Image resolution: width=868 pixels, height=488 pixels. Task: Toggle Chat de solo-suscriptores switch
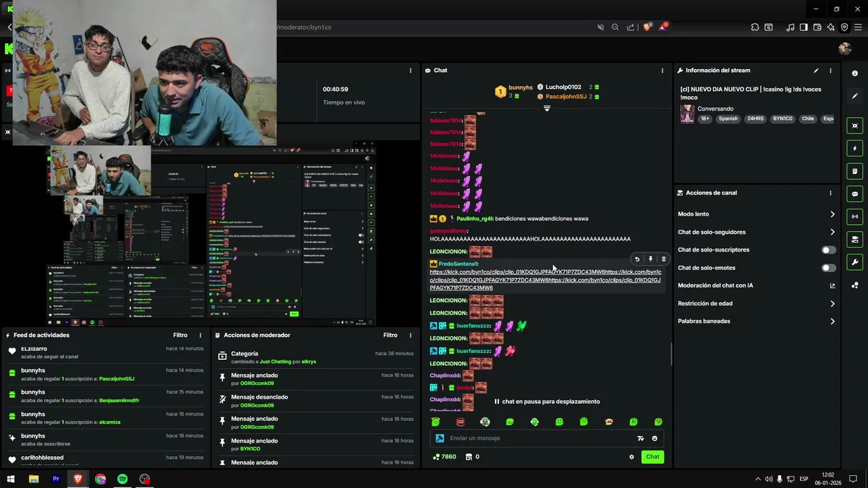point(829,250)
